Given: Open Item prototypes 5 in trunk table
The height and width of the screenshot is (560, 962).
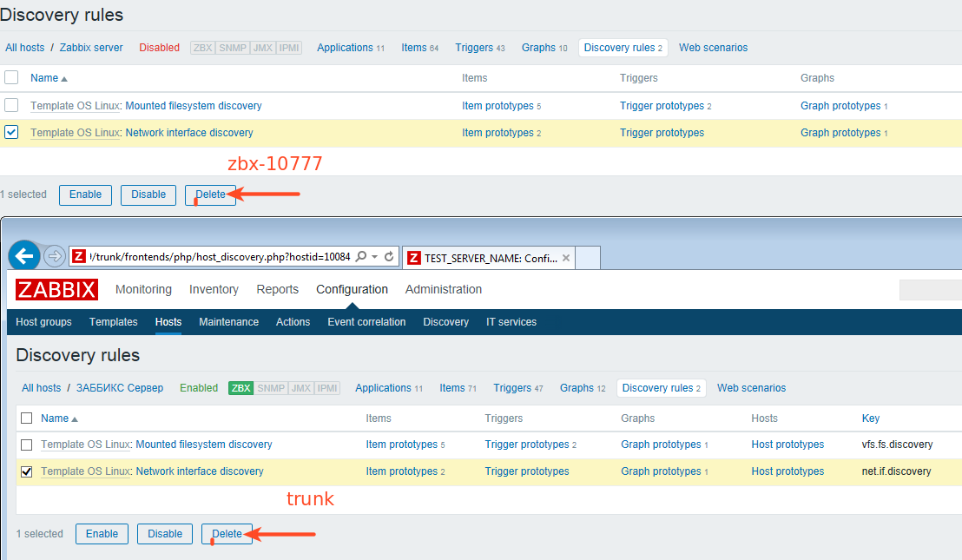Looking at the screenshot, I should [405, 445].
